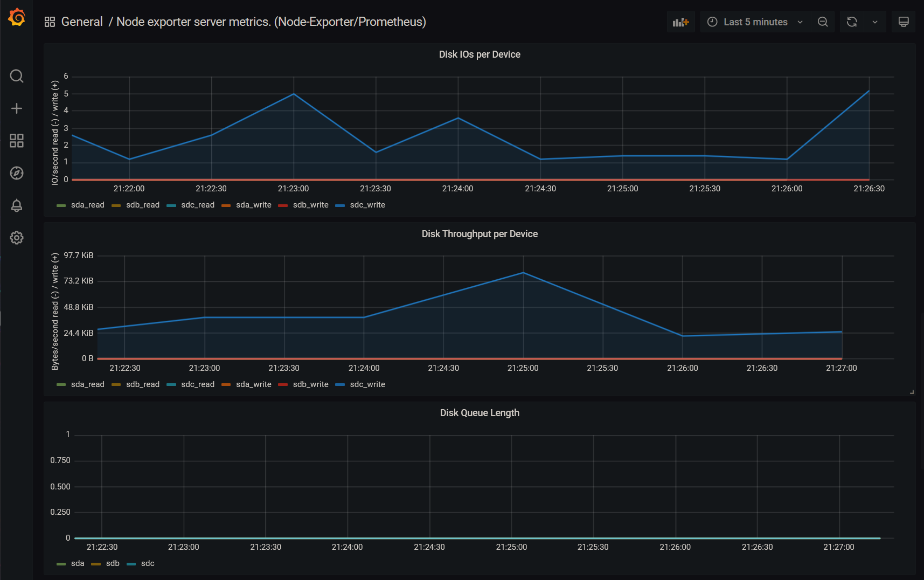924x580 pixels.
Task: Click the 21:25:00 peak on Disk Throughput graph
Action: (x=523, y=273)
